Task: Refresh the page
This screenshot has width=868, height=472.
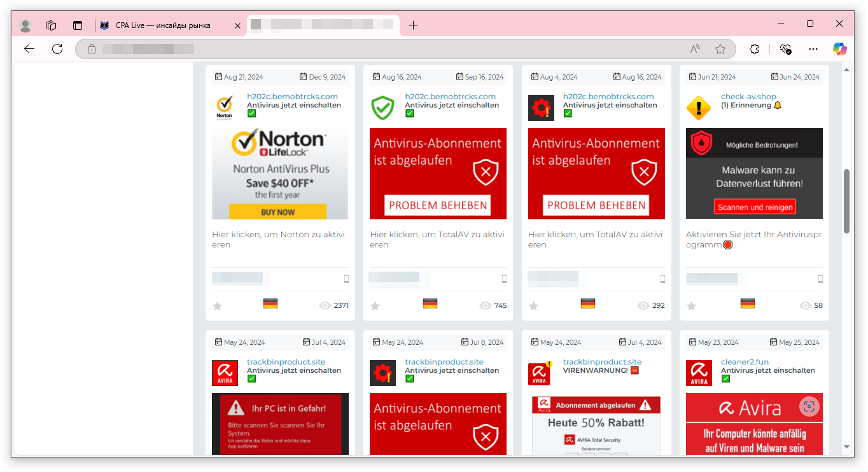Action: (57, 49)
